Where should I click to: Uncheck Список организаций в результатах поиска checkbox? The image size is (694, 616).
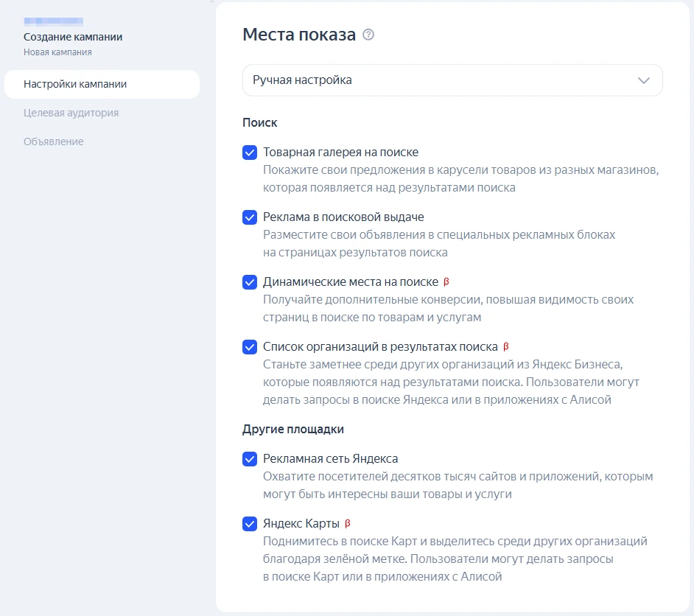(250, 347)
